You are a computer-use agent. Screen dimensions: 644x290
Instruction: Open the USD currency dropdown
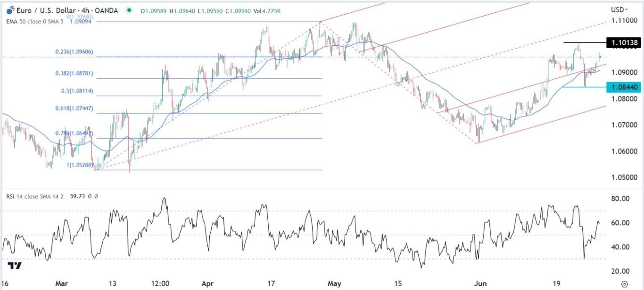(619, 9)
